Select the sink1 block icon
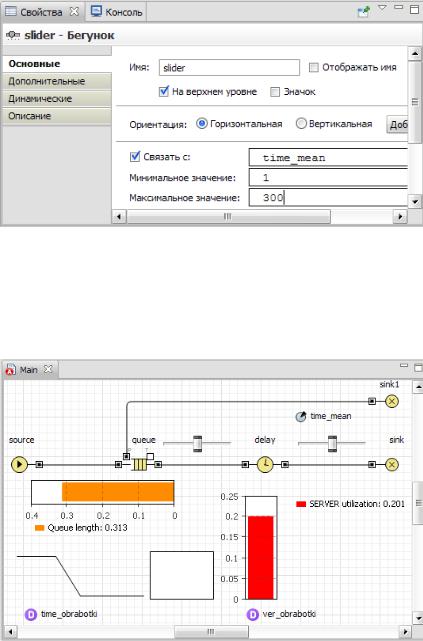Viewport: 423px width, 641px height. (392, 401)
